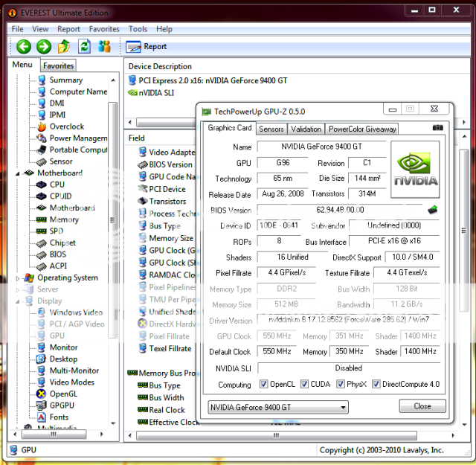Click the GPU name field in GPU-Z
Image resolution: width=476 pixels, height=465 pixels.
coord(321,147)
